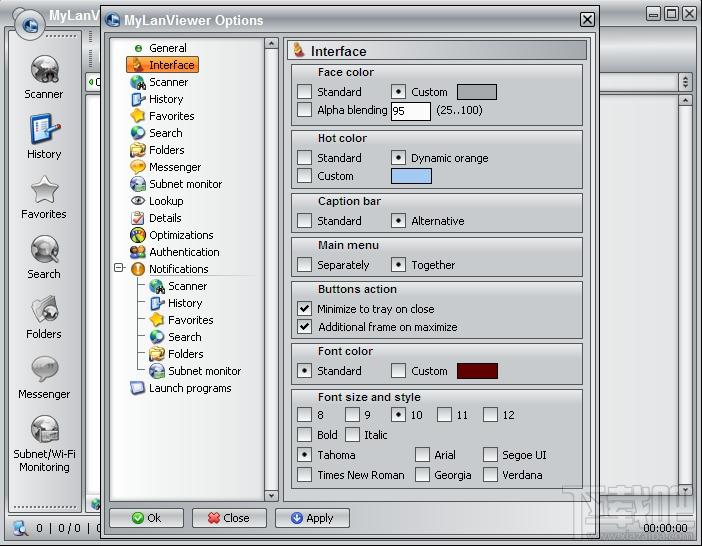
Task: Click the tree scrollbar up arrow
Action: click(271, 44)
